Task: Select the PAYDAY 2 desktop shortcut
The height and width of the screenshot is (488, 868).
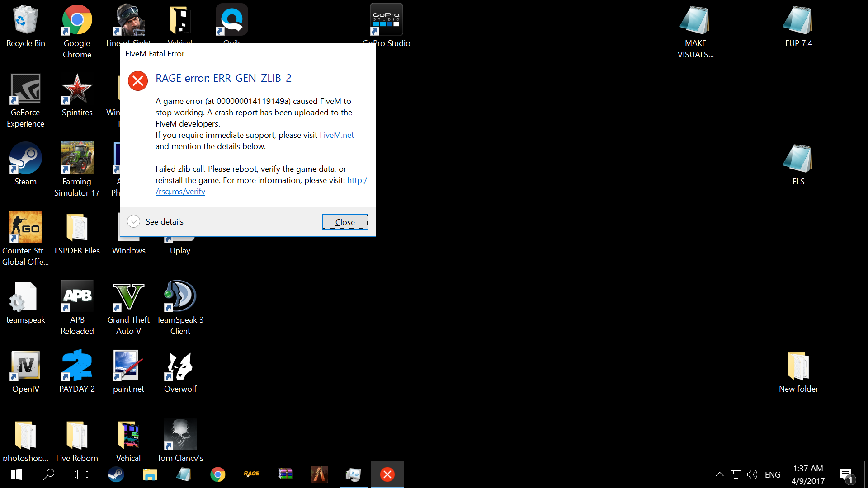Action: (77, 372)
